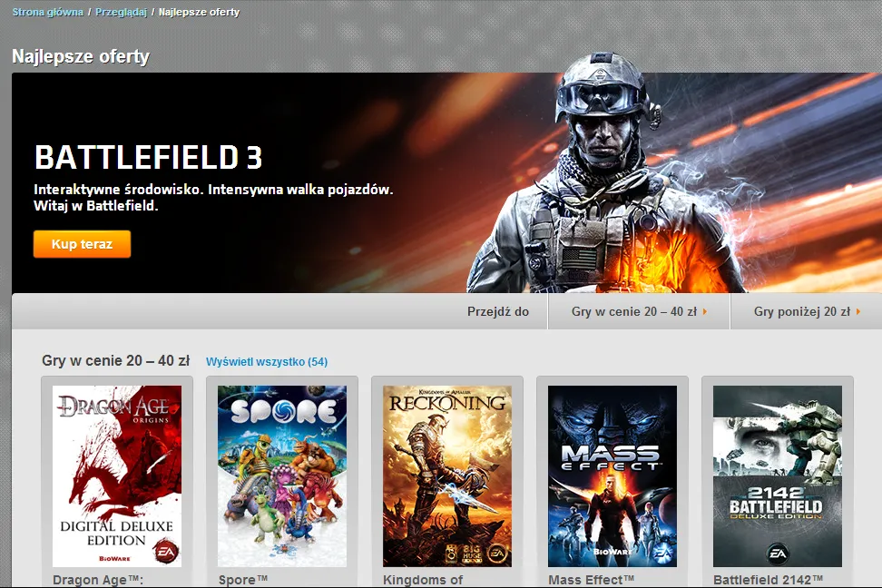The width and height of the screenshot is (882, 588).
Task: Click the Gry w cenie 20 – 40 zł section heading
Action: click(x=115, y=360)
